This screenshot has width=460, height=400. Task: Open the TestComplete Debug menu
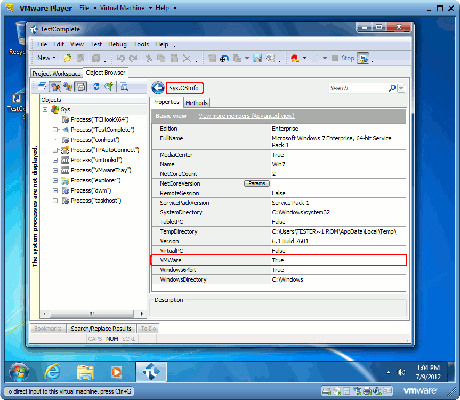coord(117,44)
